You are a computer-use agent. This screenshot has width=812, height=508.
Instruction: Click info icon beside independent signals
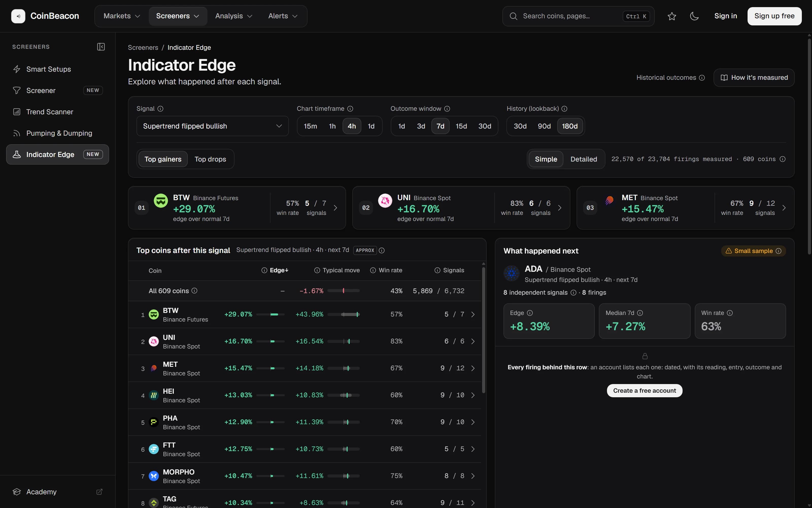(573, 293)
